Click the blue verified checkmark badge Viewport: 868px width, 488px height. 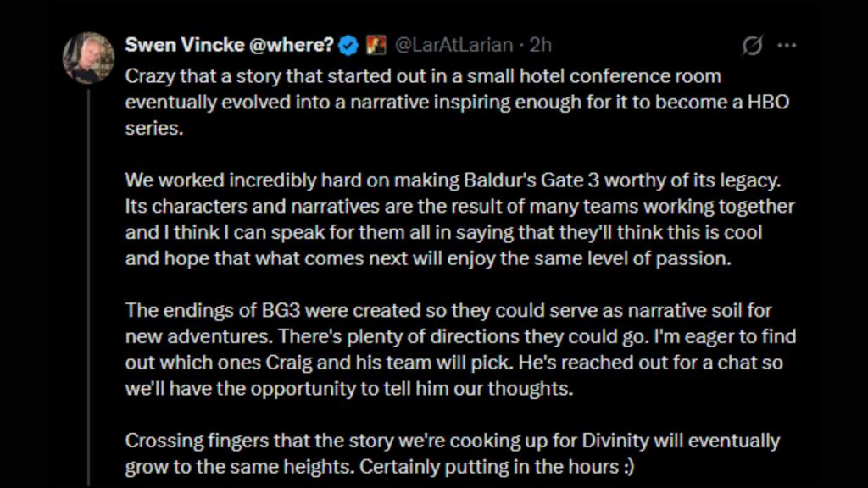pyautogui.click(x=347, y=45)
